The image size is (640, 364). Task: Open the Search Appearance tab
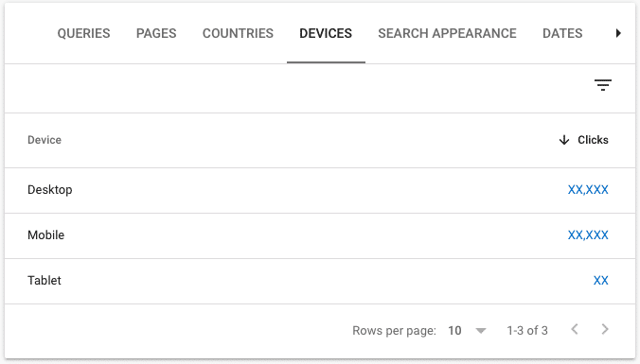[x=448, y=33]
